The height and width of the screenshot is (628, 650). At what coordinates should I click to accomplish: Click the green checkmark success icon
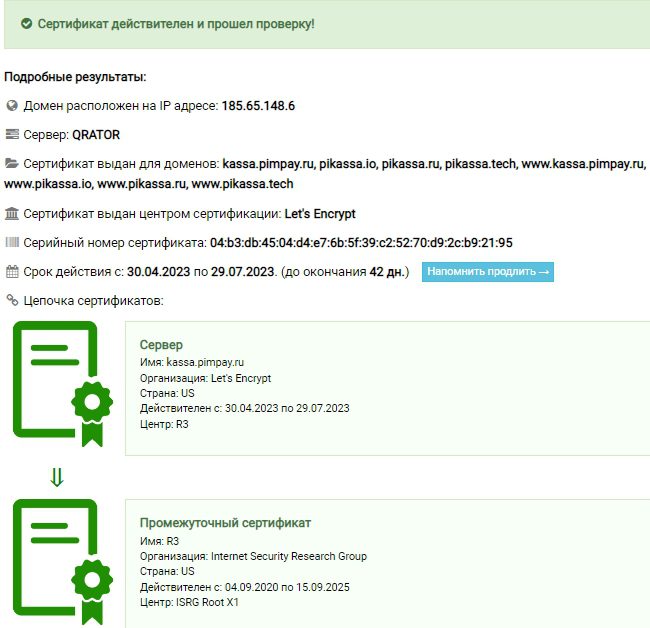point(26,24)
